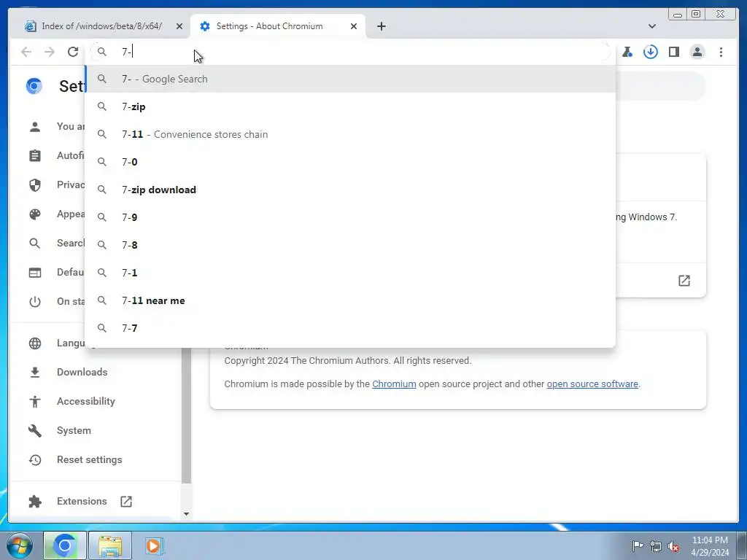Screen dimensions: 747x560
Task: Open Search engine magnifier icon in sidebar
Action: 35,244
